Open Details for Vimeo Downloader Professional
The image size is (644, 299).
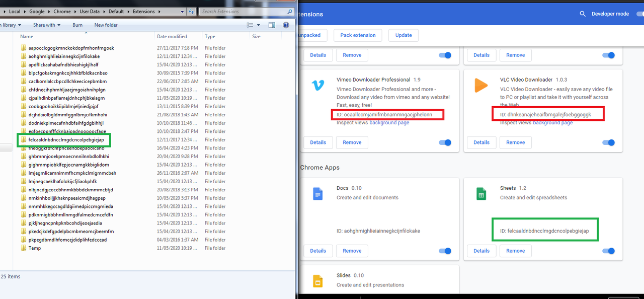(318, 142)
